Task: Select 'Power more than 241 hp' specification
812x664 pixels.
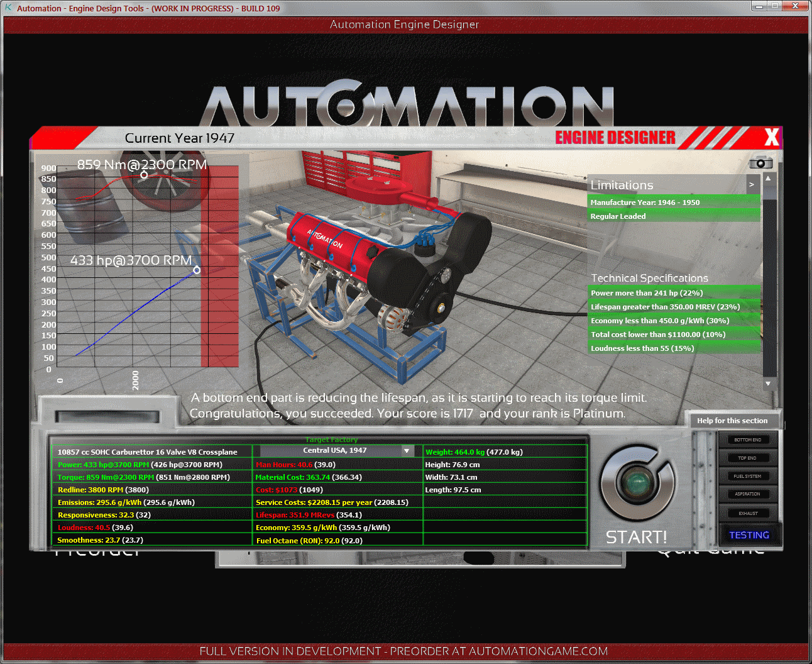Action: (x=674, y=292)
